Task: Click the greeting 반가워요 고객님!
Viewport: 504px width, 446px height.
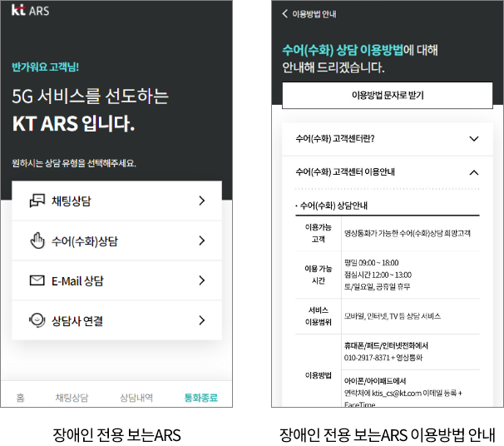Action: click(45, 67)
